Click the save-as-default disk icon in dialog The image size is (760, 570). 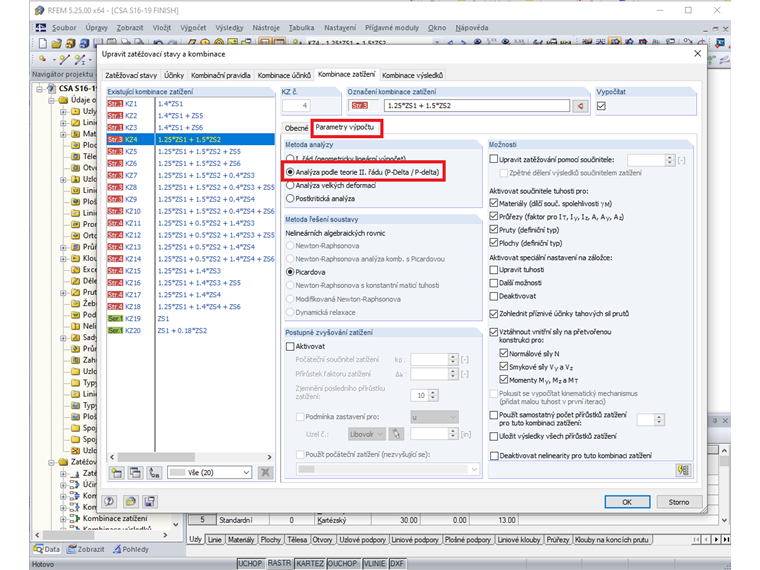pyautogui.click(x=150, y=502)
